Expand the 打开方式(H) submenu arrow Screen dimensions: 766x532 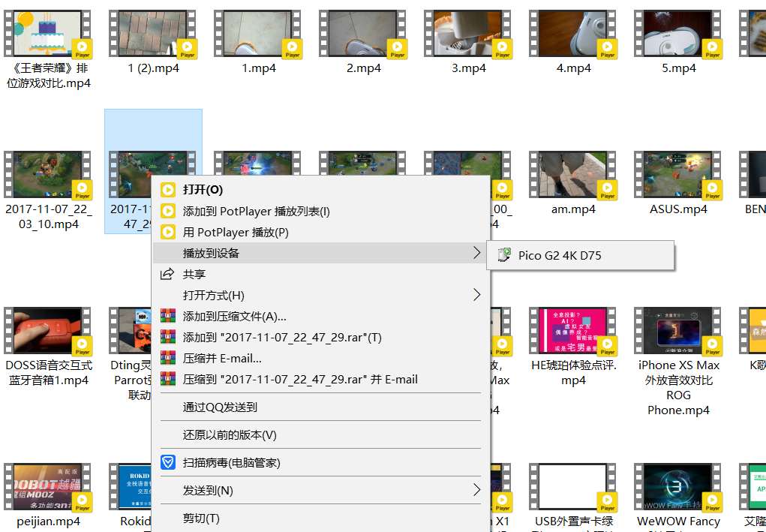click(476, 296)
